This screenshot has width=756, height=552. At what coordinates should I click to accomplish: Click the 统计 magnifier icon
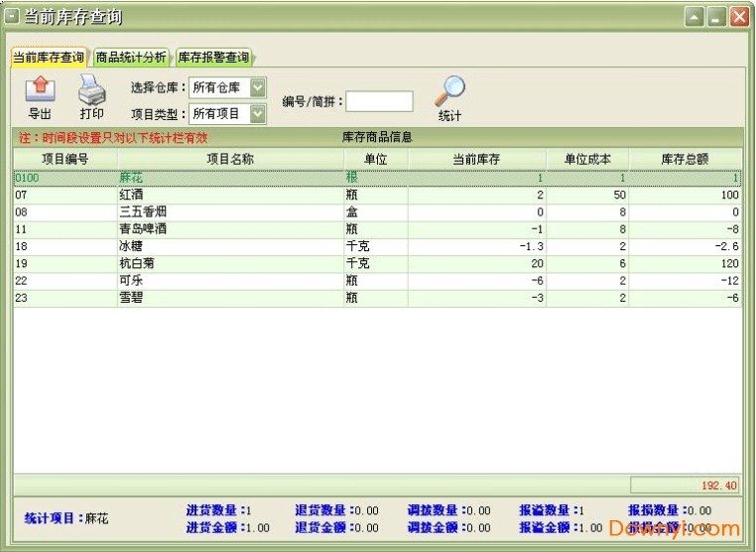pos(449,91)
